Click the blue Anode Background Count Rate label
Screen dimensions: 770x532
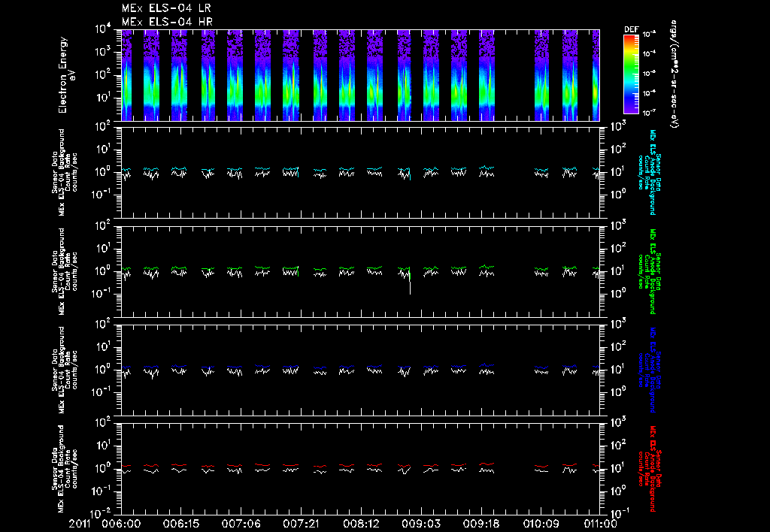click(649, 370)
